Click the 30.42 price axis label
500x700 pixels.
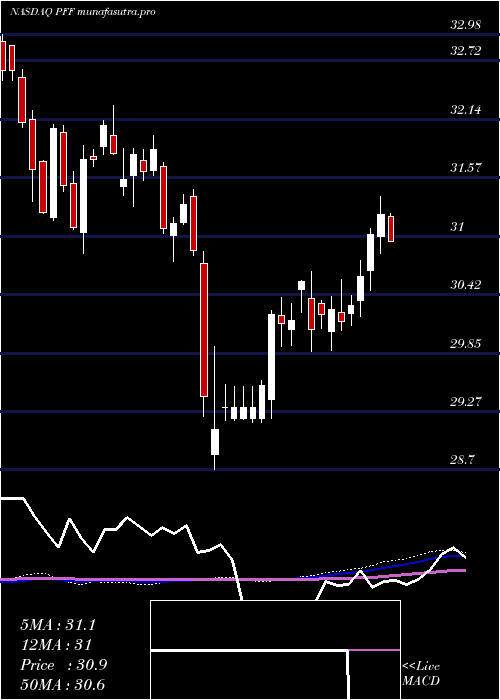(466, 284)
